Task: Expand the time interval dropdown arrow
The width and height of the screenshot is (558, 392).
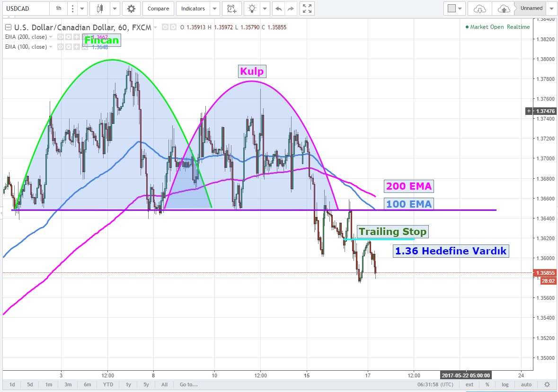Action: pyautogui.click(x=82, y=9)
